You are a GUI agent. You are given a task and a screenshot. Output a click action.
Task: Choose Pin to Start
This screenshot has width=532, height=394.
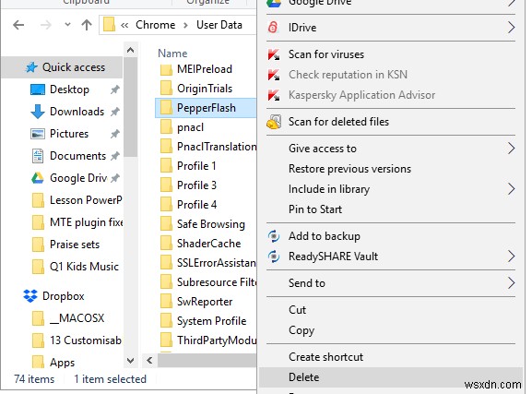[x=391, y=209]
